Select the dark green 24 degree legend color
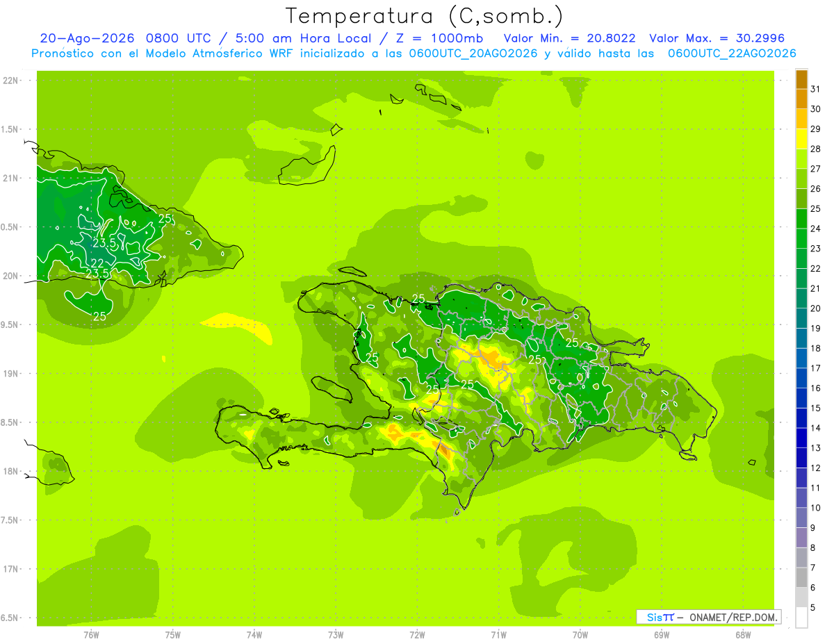The height and width of the screenshot is (644, 834). point(801,219)
